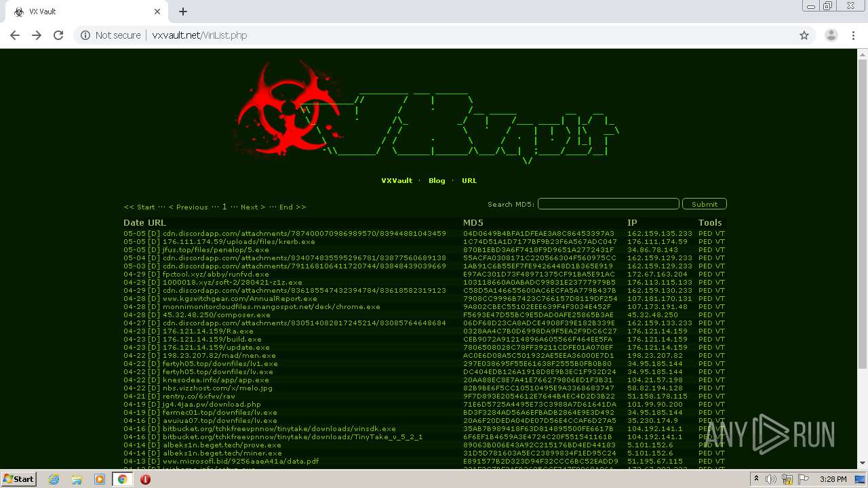Click www.kgswitchgear.com/AnnualReport.exe URL

pos(239,299)
